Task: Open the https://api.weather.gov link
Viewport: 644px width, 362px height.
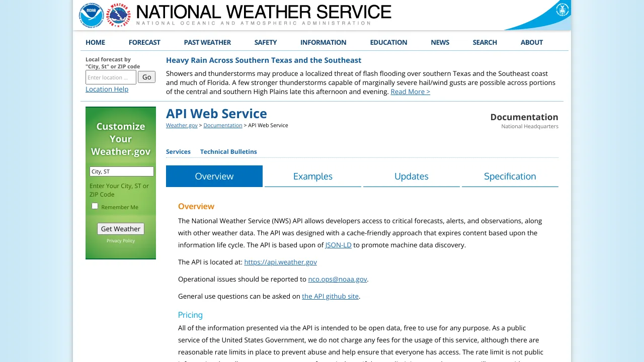Action: point(281,262)
